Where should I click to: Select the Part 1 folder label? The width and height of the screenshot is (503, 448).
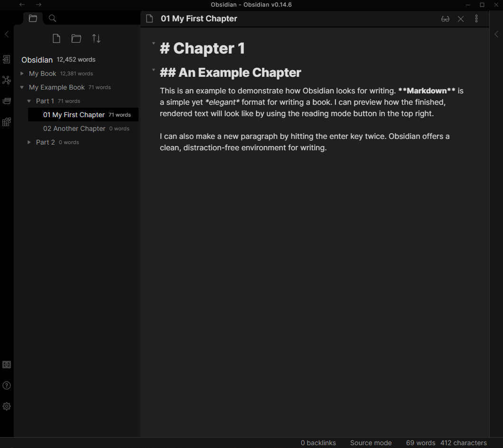tap(45, 101)
